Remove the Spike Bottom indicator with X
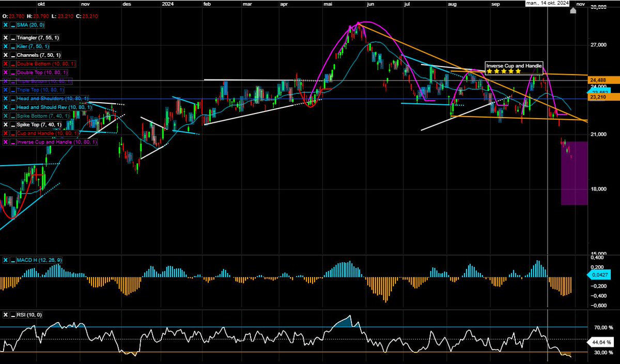 [6, 116]
